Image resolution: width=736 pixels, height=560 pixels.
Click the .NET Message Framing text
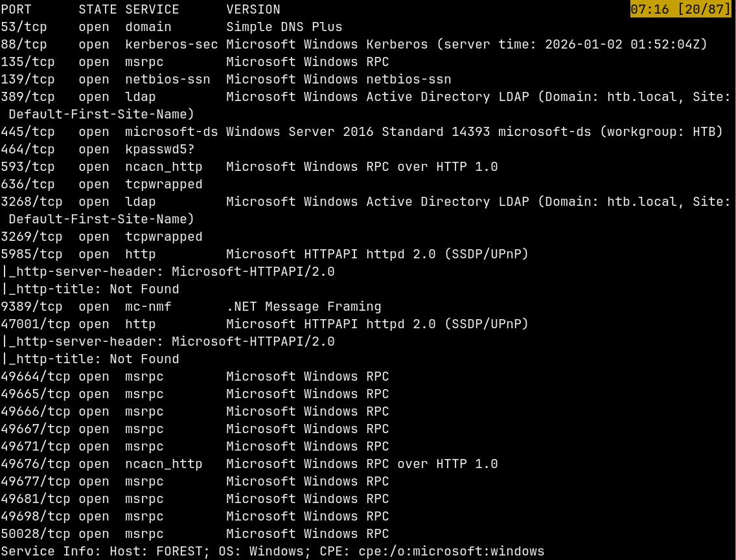click(x=304, y=307)
